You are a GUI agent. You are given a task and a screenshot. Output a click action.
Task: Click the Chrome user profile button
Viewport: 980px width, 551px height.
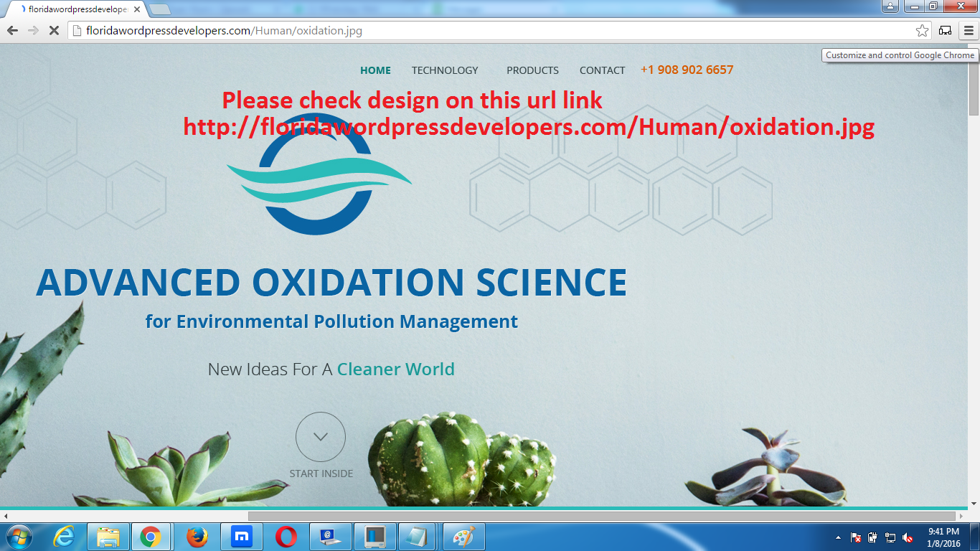pos(890,6)
